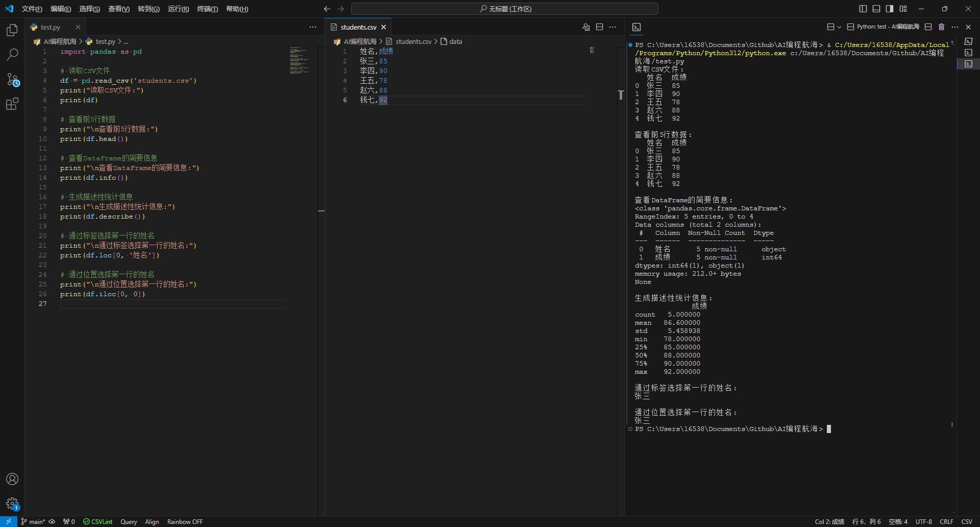Open more actions for test.py editor group
Viewport: 980px width, 527px height.
313,27
